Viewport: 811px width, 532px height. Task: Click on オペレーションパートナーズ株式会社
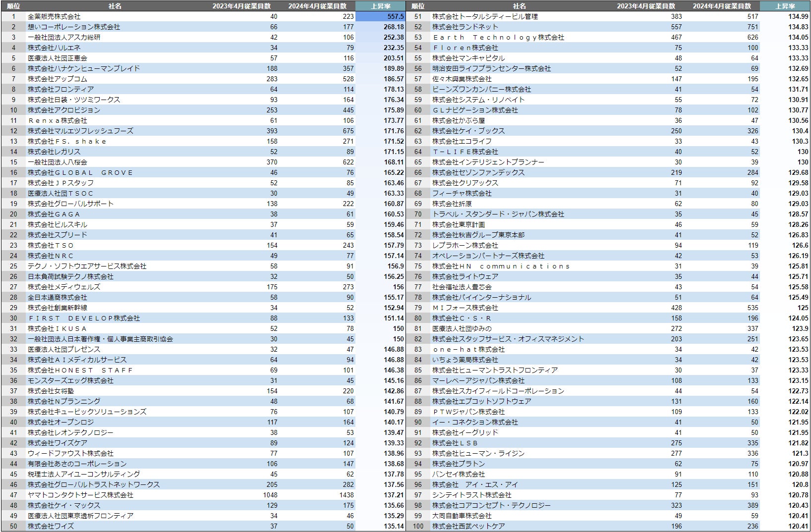tap(488, 256)
